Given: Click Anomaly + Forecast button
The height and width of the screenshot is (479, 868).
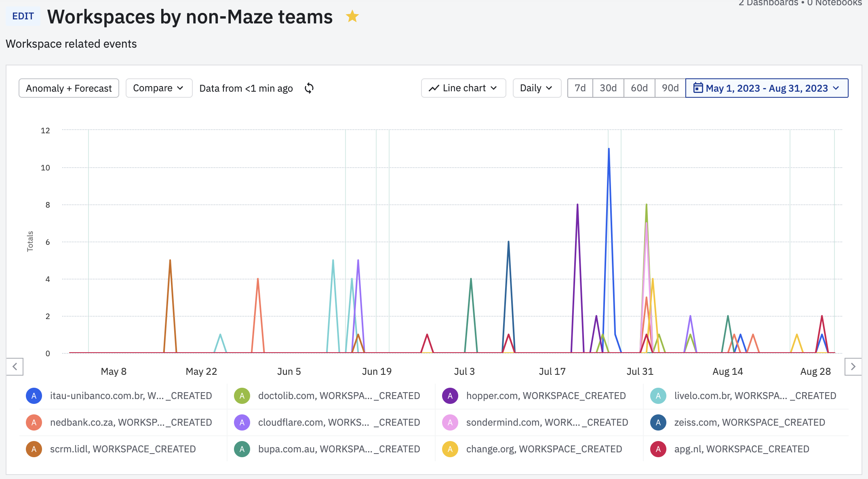Looking at the screenshot, I should point(69,88).
